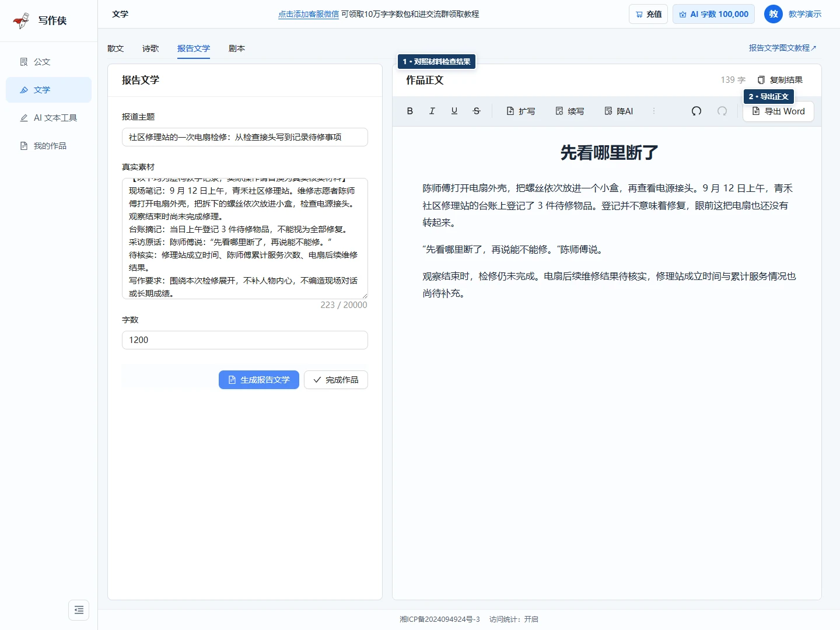Click the 扩写 tool
840x630 pixels.
pos(521,111)
